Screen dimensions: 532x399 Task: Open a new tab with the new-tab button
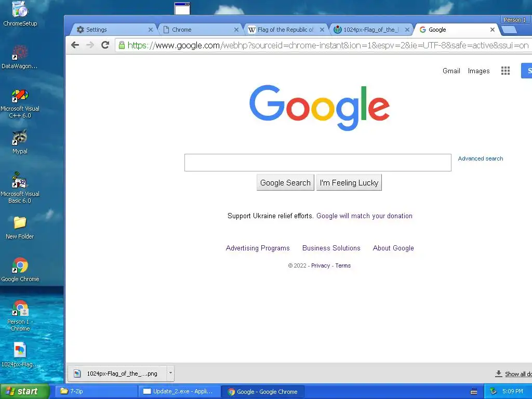coord(509,30)
